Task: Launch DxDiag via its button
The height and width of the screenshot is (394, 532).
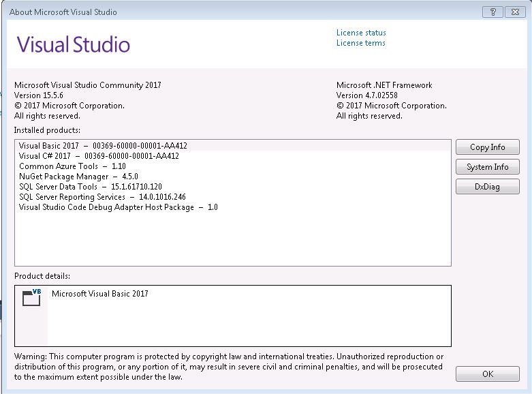Action: [488, 187]
